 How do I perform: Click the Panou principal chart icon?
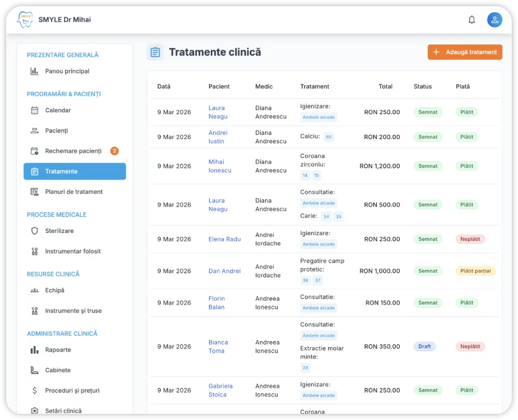[34, 71]
